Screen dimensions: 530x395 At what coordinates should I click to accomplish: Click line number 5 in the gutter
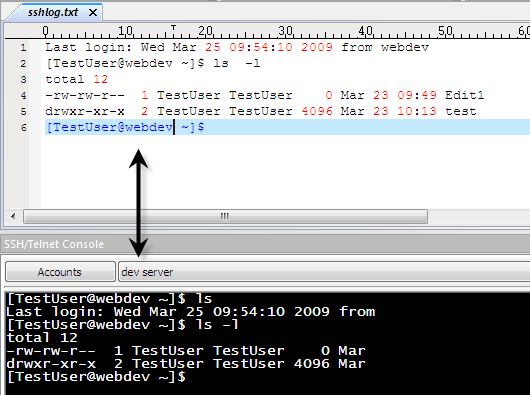[x=23, y=112]
